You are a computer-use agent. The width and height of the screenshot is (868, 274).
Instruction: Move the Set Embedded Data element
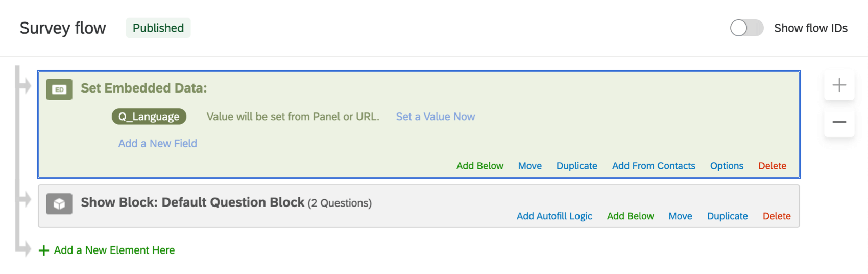click(529, 166)
